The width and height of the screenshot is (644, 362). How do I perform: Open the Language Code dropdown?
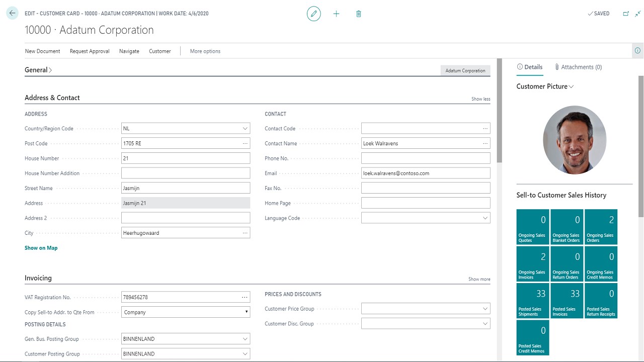pos(485,218)
